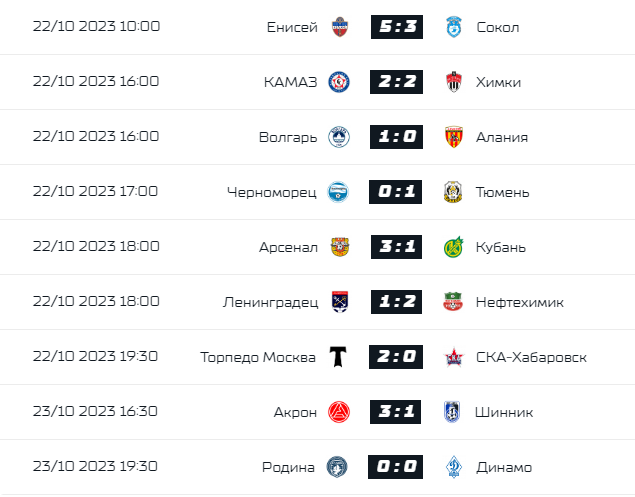The image size is (635, 497).
Task: Open the Тюмень club crest
Action: (x=454, y=192)
